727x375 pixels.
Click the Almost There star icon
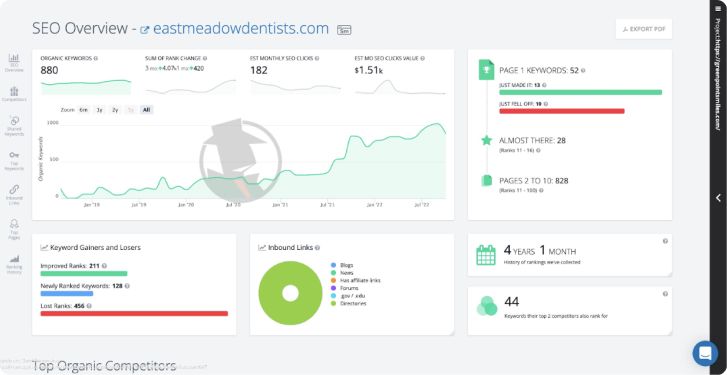(486, 140)
